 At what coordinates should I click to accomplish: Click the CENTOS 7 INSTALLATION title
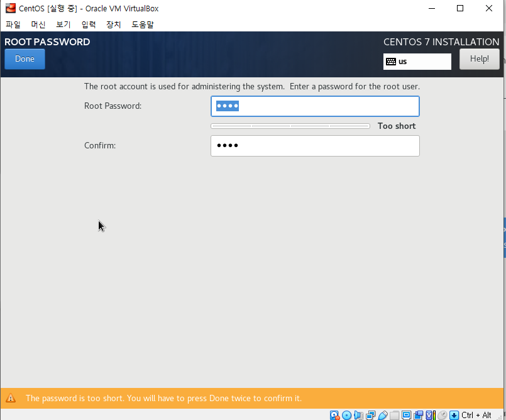pos(441,42)
